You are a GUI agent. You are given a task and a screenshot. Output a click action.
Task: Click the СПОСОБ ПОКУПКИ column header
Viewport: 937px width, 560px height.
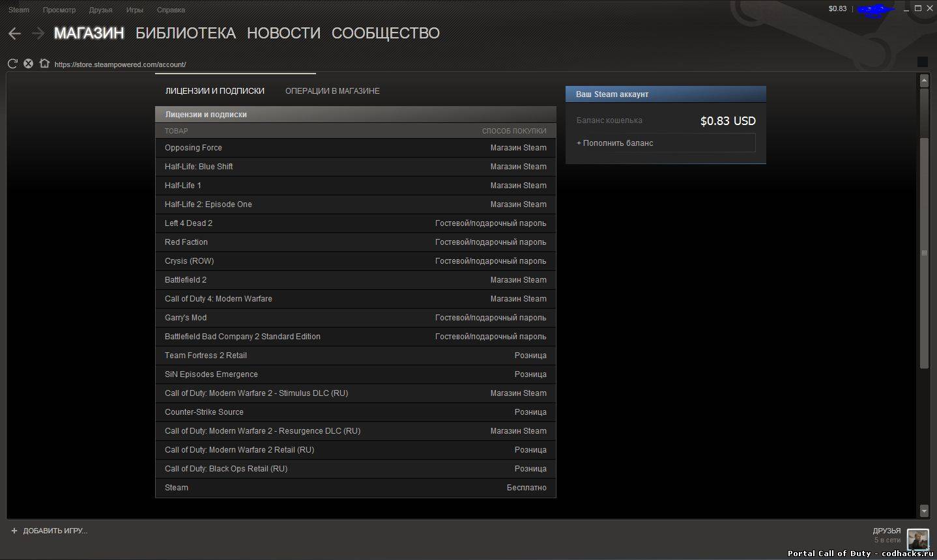514,131
